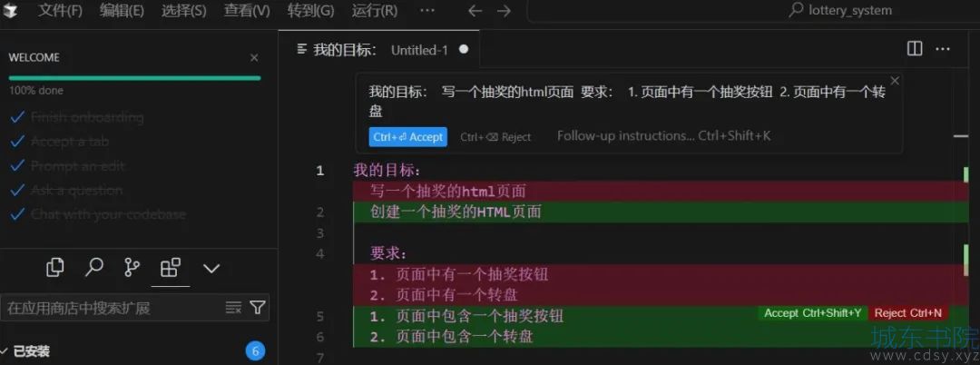
Task: Open the 运行(R) menu
Action: [375, 11]
